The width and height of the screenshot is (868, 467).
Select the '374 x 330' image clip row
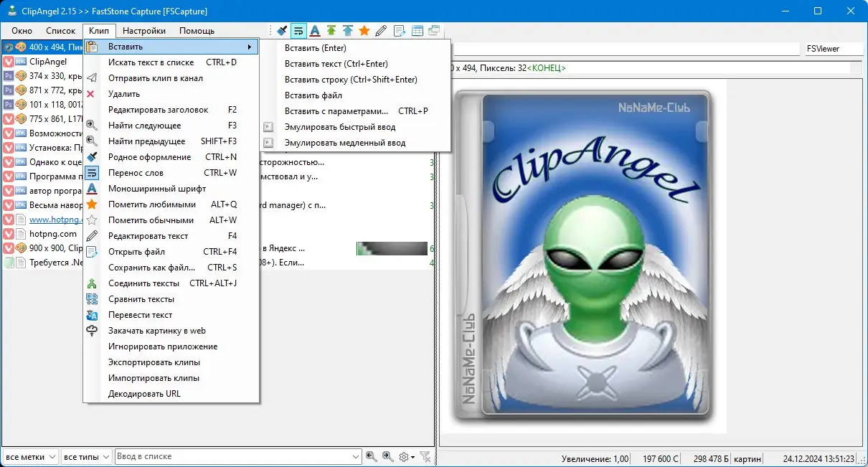point(42,76)
